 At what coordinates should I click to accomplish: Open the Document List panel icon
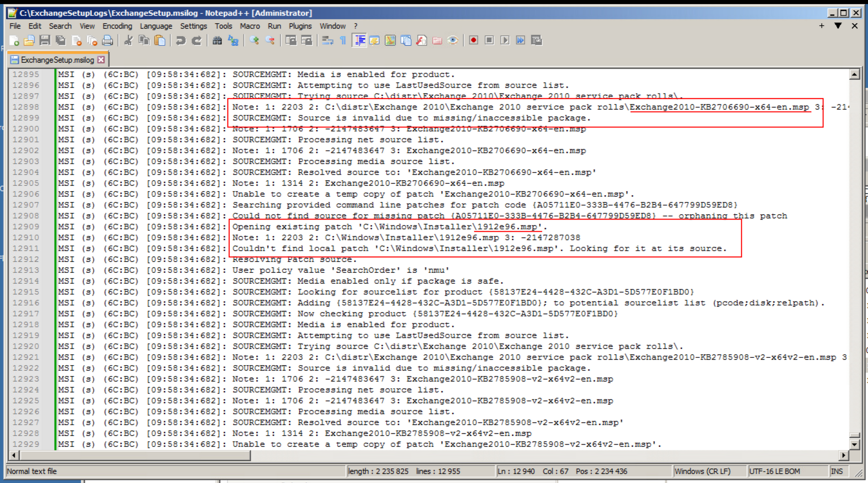[406, 41]
